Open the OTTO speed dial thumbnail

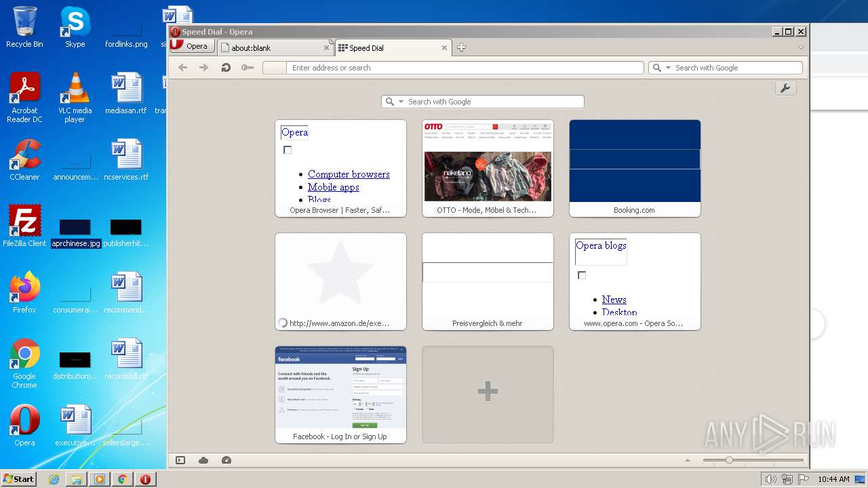point(488,168)
